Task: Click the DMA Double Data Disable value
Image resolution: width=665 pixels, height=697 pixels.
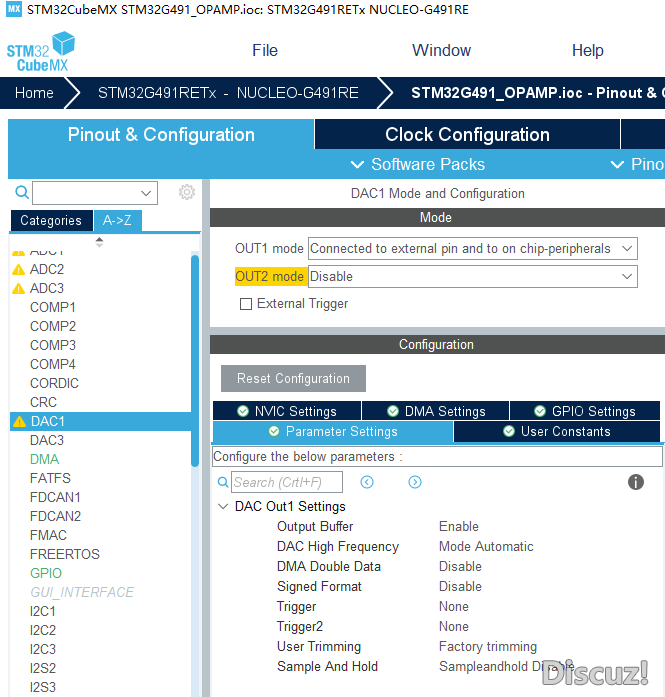Action: click(x=461, y=567)
